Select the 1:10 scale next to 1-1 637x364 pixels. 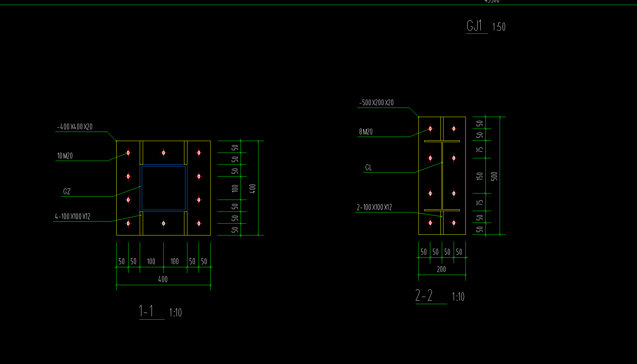coord(175,313)
